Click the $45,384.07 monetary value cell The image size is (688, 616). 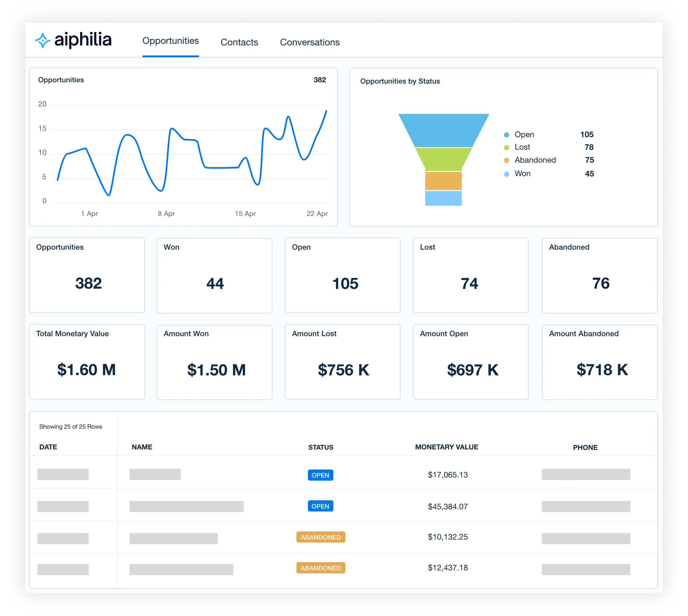coord(448,507)
